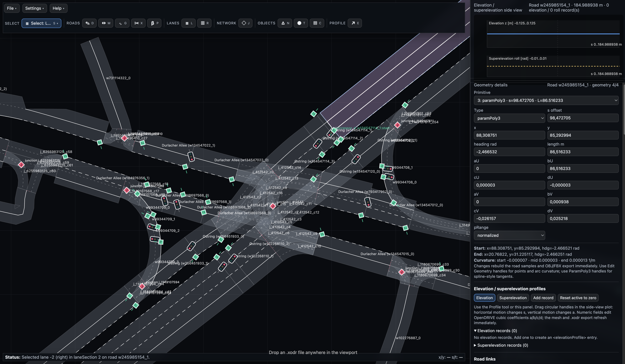Open the File menu
625x364 pixels.
[12, 8]
